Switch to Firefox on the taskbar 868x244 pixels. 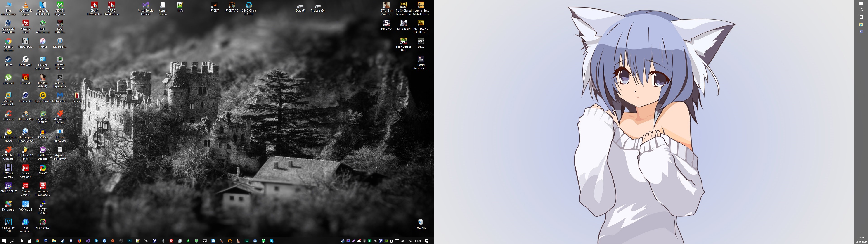tap(79, 241)
